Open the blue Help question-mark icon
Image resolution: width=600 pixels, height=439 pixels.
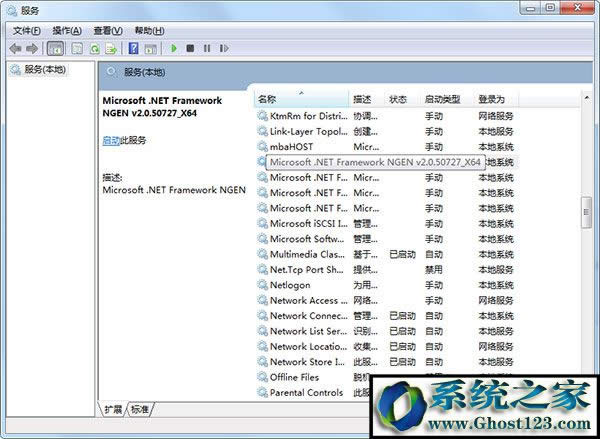click(x=132, y=48)
